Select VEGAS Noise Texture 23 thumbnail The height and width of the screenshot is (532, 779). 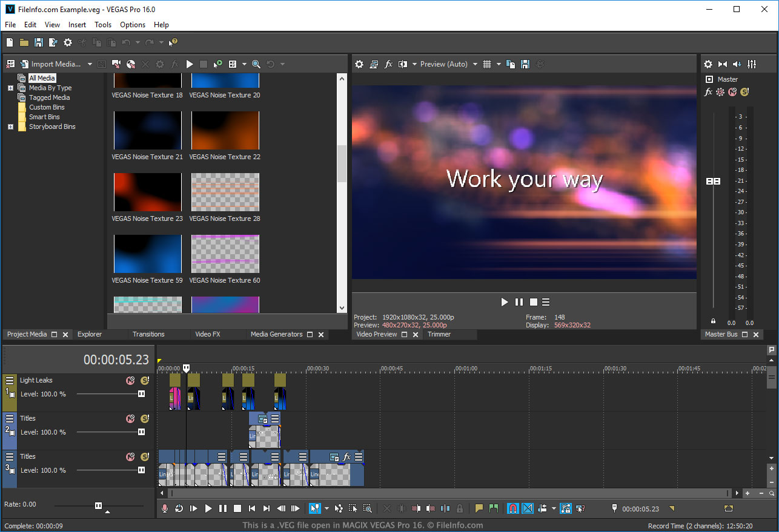(148, 192)
